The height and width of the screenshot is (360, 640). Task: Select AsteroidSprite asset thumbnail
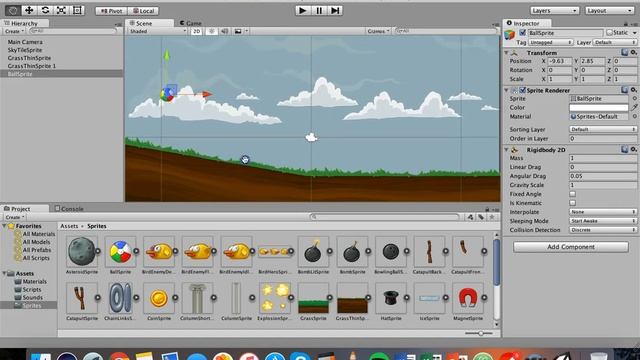point(82,251)
